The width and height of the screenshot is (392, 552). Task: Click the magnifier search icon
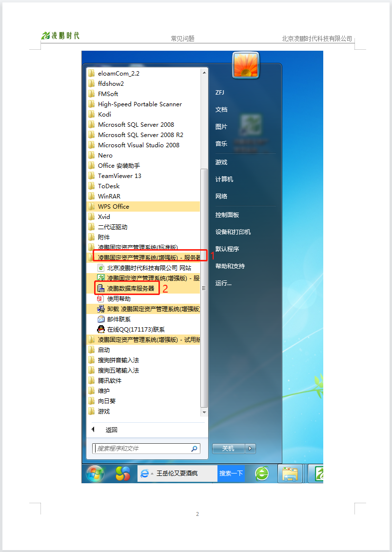tap(194, 449)
